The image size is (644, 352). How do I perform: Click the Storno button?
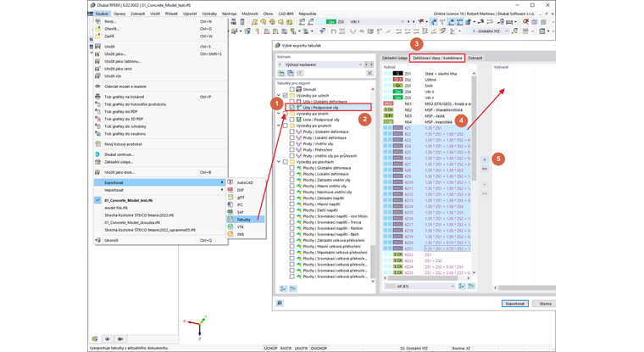click(546, 304)
